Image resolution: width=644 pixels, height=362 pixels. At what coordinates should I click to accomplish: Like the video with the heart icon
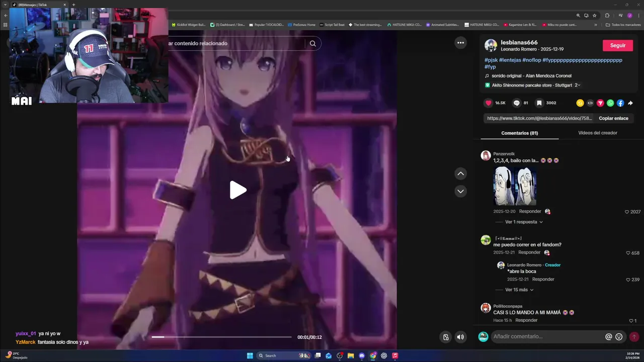488,103
